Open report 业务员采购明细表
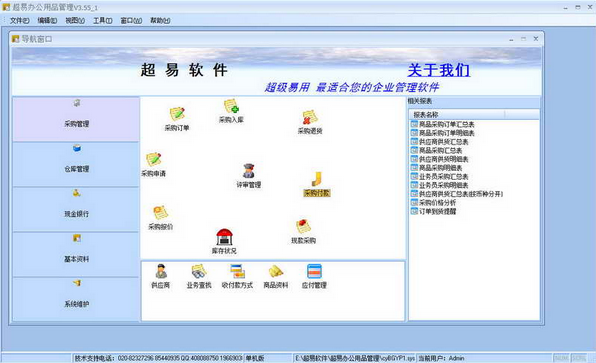596x363 pixels. coord(439,185)
